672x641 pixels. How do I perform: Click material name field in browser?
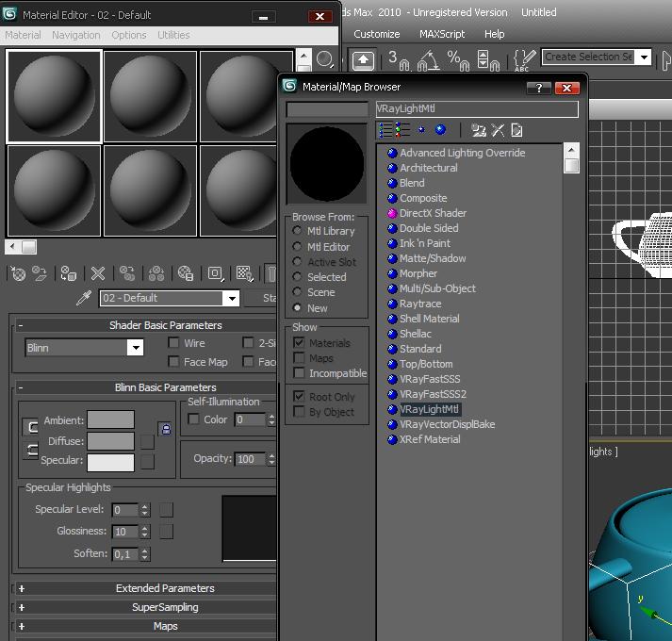477,109
